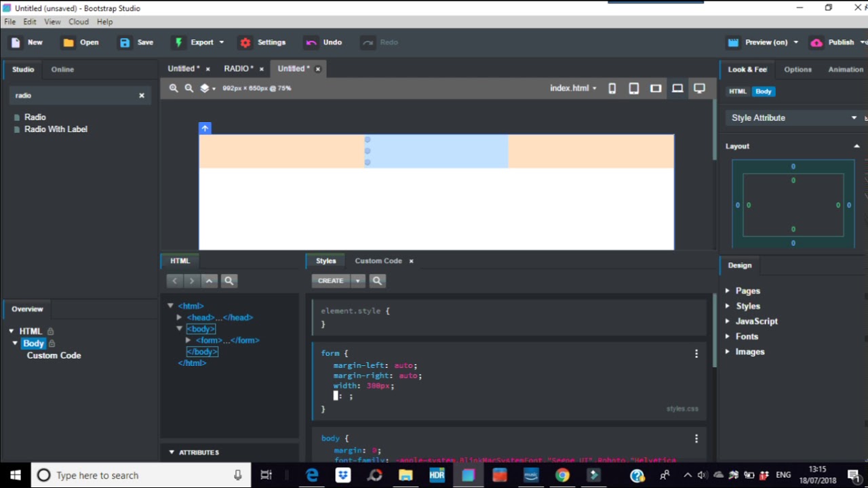Click the Publish button
This screenshot has width=868, height=488.
[833, 42]
